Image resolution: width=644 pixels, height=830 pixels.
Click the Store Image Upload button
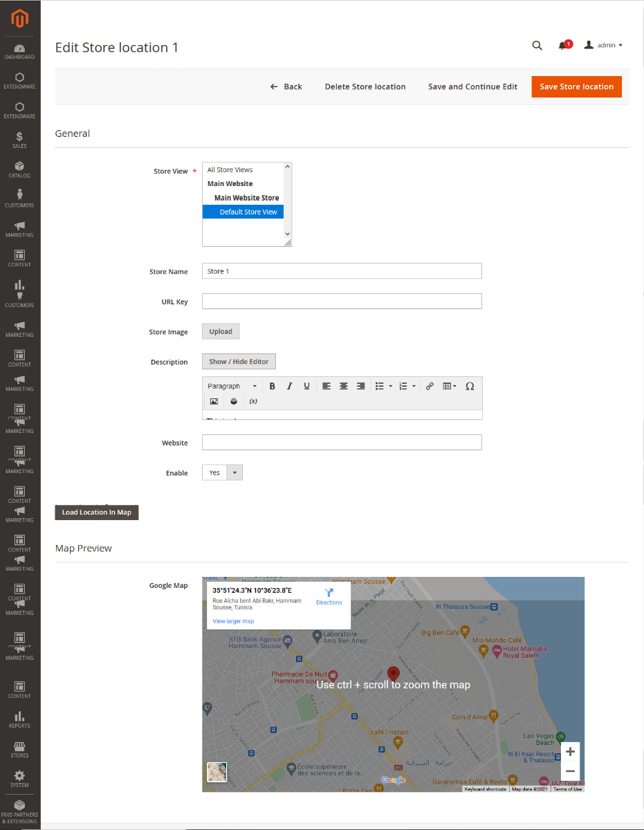click(221, 331)
